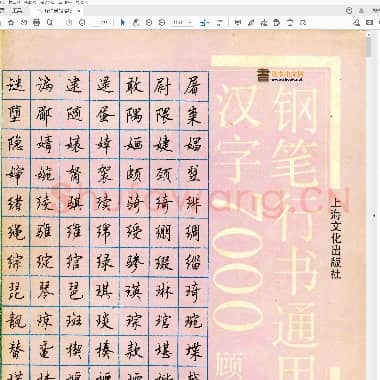Click the cloud upload icon in the toolbar
The image size is (380, 380).
click(x=24, y=23)
